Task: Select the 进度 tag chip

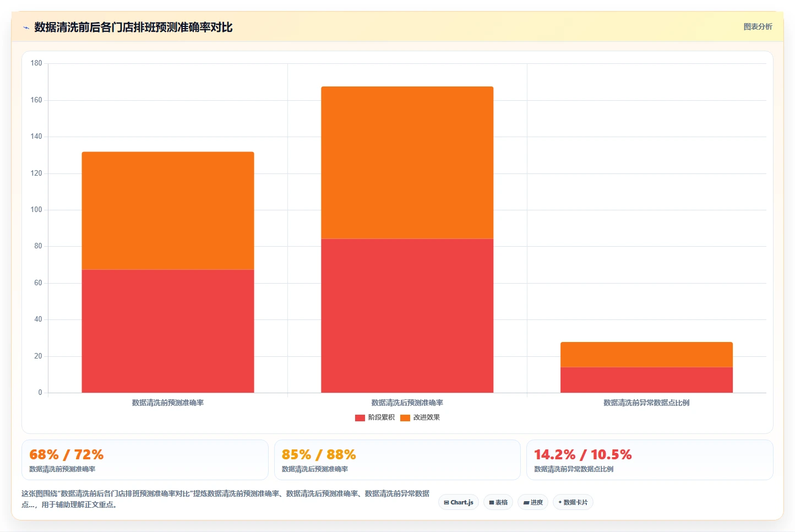Action: (533, 502)
